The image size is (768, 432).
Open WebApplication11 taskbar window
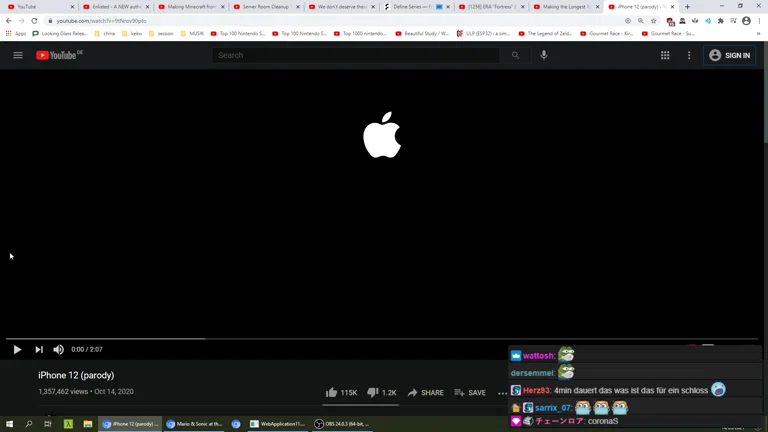pos(277,424)
